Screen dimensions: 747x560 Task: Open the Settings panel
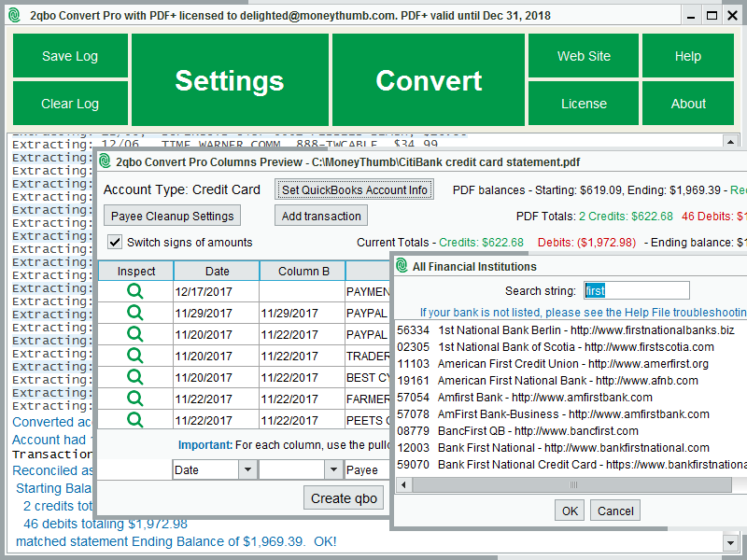tap(230, 80)
